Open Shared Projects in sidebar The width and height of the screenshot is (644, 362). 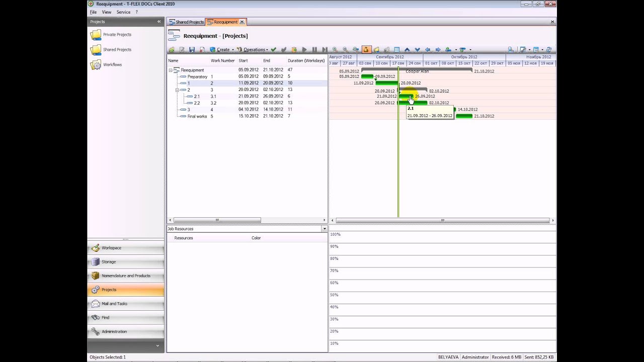(112, 50)
